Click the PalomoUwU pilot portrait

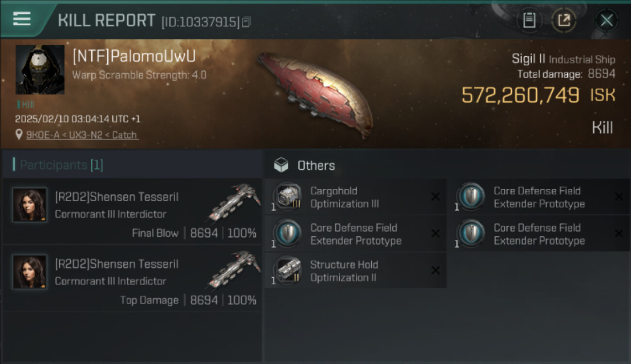[x=40, y=69]
